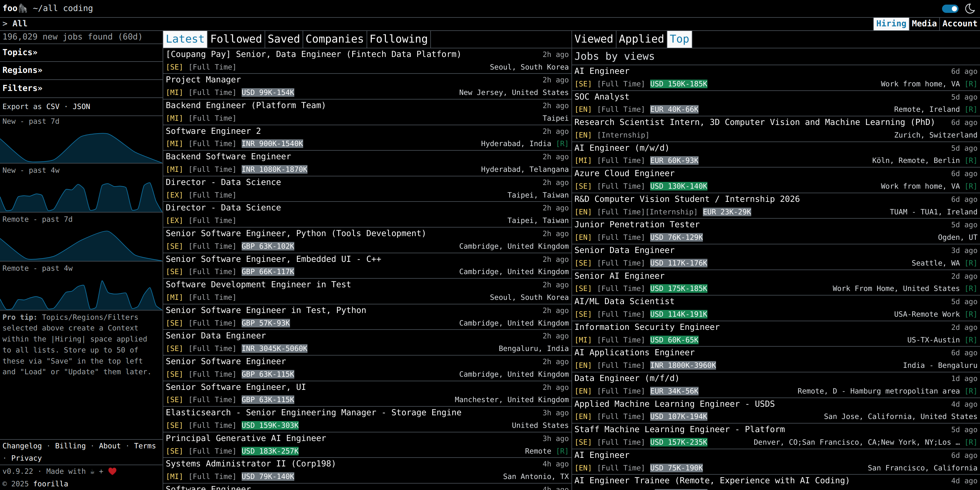
Task: Click the USD 150K-185K salary badge
Action: (x=679, y=84)
